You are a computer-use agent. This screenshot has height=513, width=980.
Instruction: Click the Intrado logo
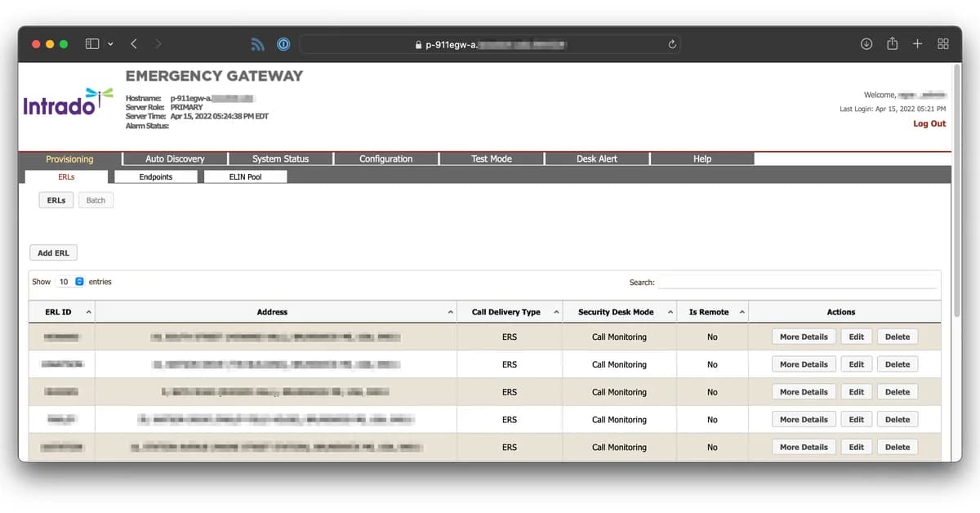67,103
